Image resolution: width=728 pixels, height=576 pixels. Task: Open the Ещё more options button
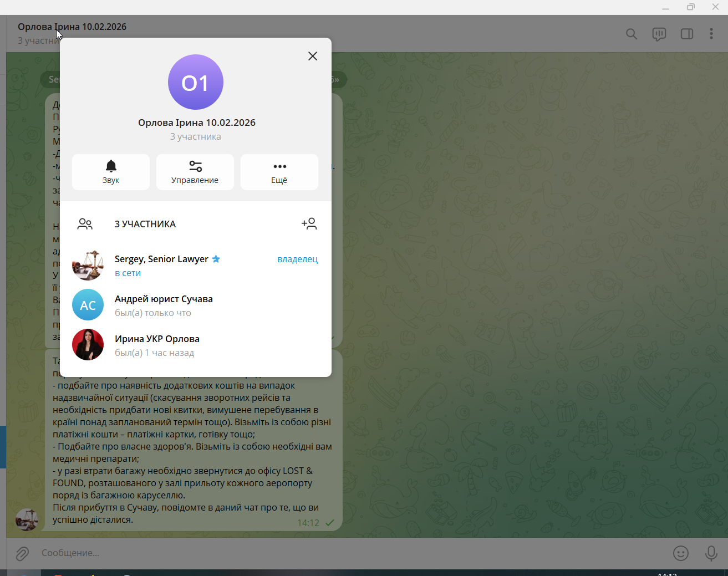279,172
